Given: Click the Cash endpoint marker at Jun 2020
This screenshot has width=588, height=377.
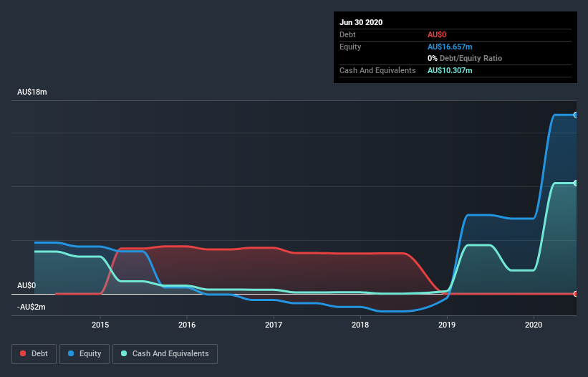Looking at the screenshot, I should coord(576,183).
